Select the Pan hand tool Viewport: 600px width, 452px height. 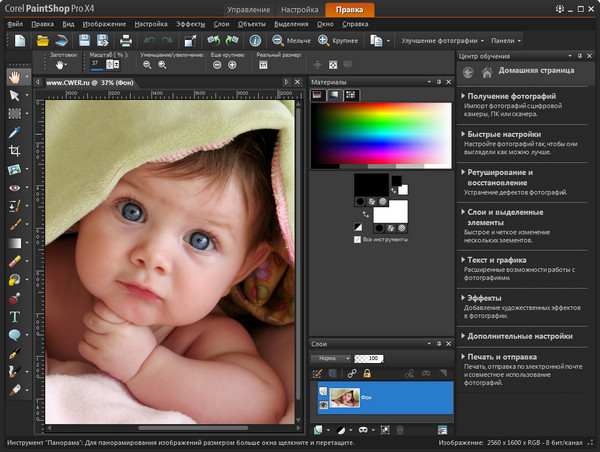coord(14,76)
